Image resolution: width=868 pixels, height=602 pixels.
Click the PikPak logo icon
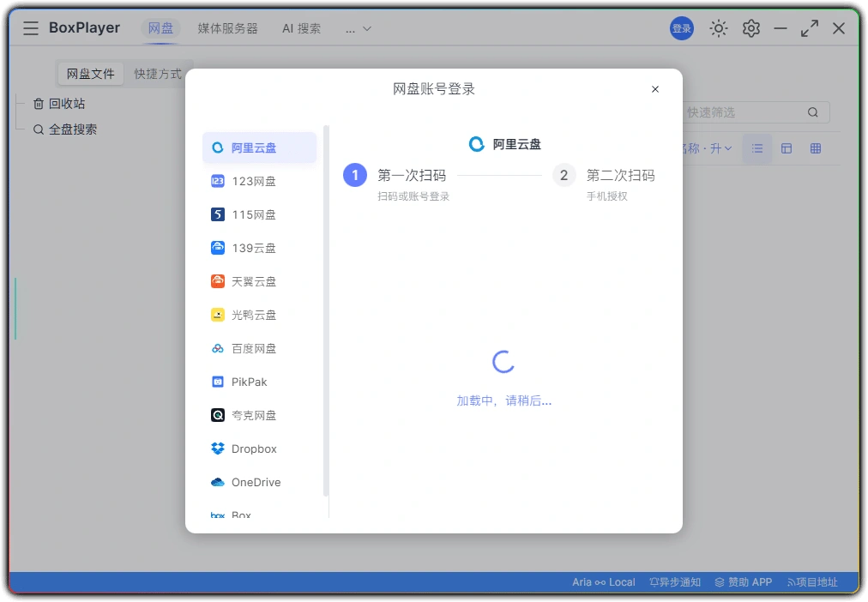click(x=218, y=382)
